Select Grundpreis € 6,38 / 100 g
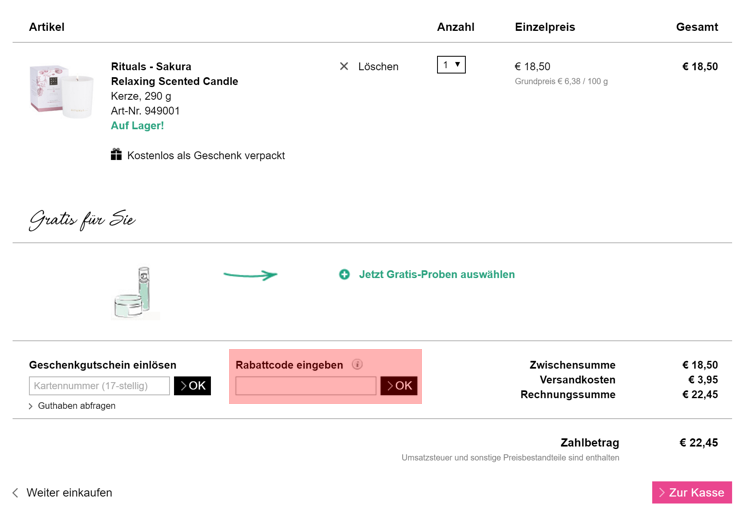Image resolution: width=740 pixels, height=512 pixels. pyautogui.click(x=561, y=81)
